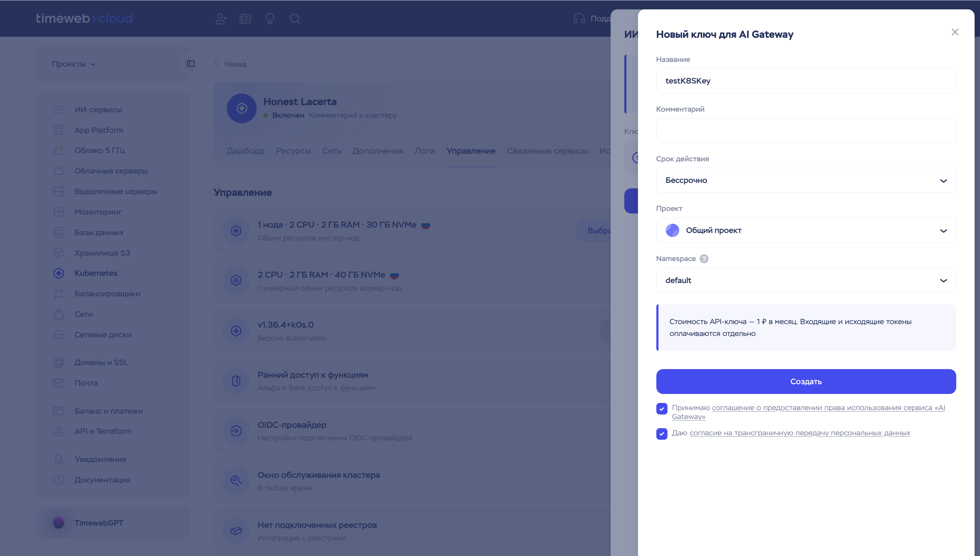Select the Kubernetes sidebar icon
The height and width of the screenshot is (556, 980).
58,273
